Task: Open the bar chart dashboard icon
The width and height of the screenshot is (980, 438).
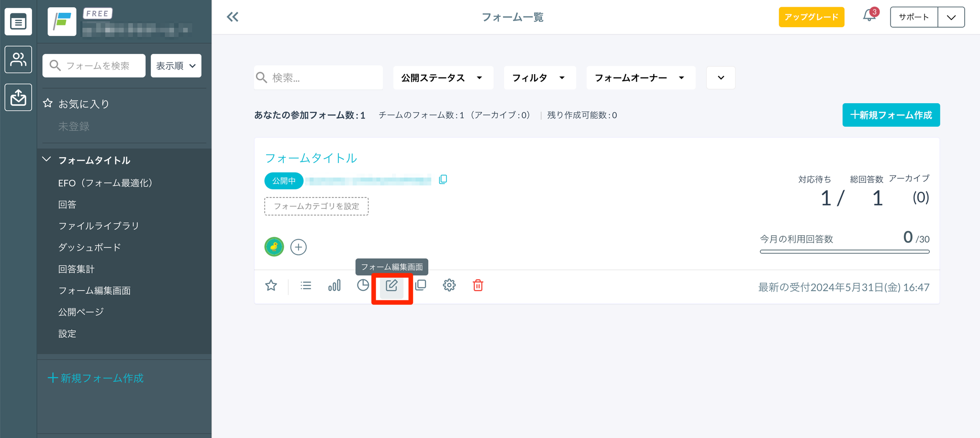Action: (x=334, y=285)
